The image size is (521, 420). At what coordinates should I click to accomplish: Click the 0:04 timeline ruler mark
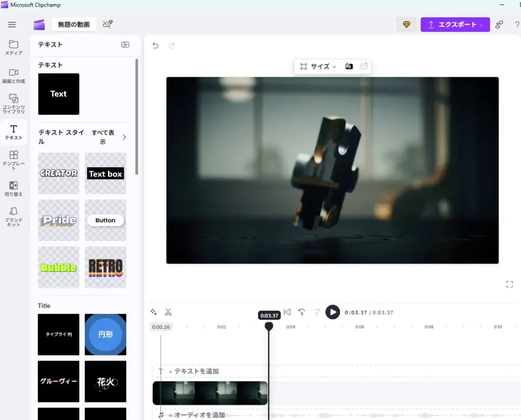pyautogui.click(x=291, y=327)
